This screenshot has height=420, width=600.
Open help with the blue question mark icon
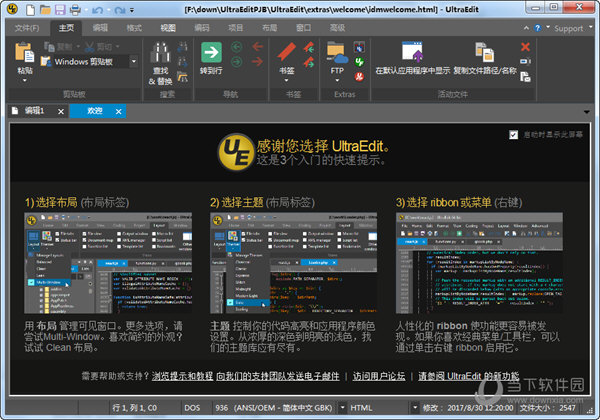[x=538, y=28]
